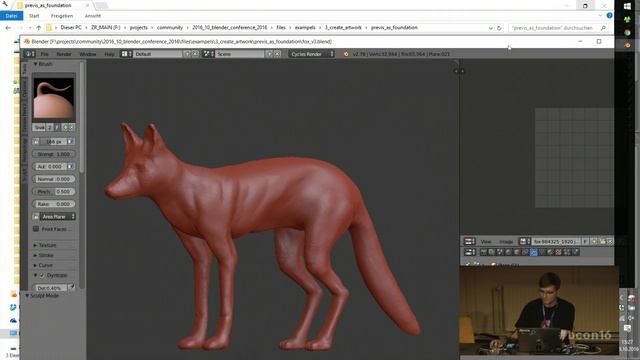640x360 pixels.
Task: Adjust the Autosmooth slider
Action: click(x=49, y=167)
